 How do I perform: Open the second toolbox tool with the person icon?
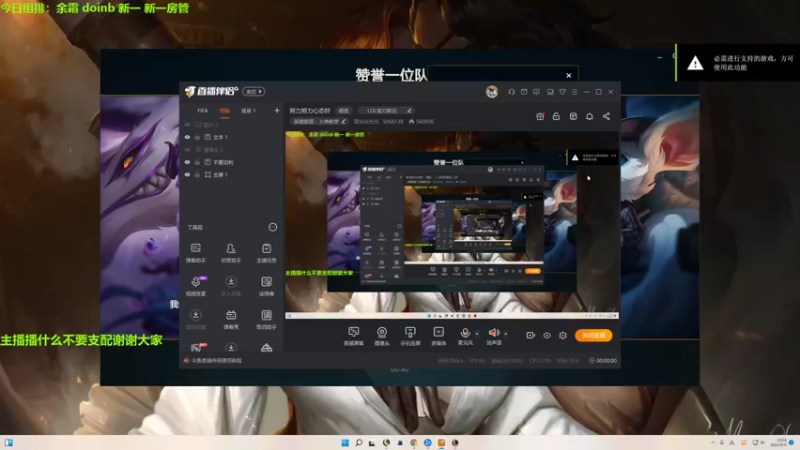click(x=231, y=253)
